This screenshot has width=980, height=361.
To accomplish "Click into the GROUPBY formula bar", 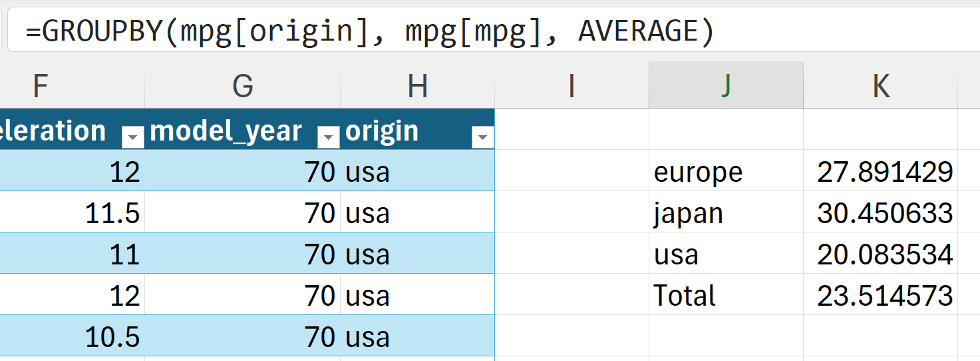I will (466, 31).
